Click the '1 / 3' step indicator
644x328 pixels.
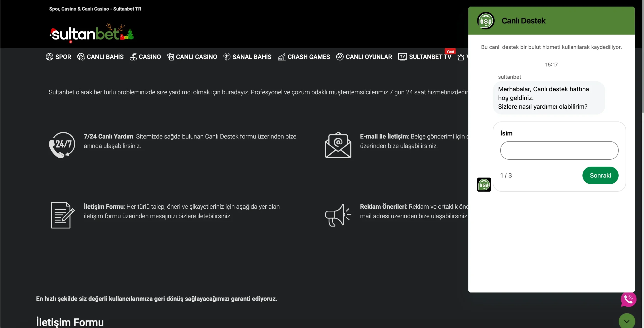coord(506,175)
